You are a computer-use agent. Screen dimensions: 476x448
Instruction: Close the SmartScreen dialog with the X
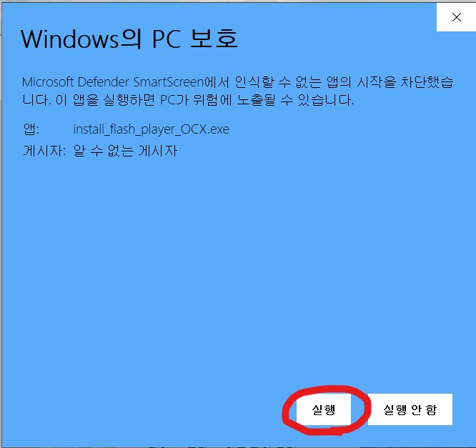456,17
